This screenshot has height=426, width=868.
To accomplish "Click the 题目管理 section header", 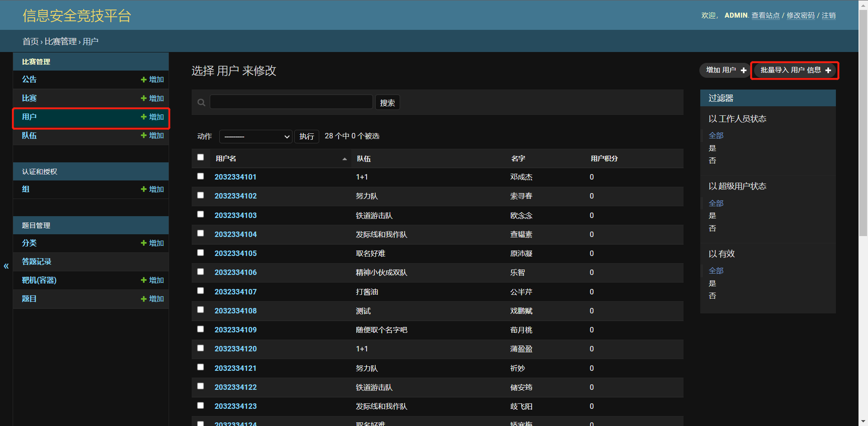I will [36, 225].
